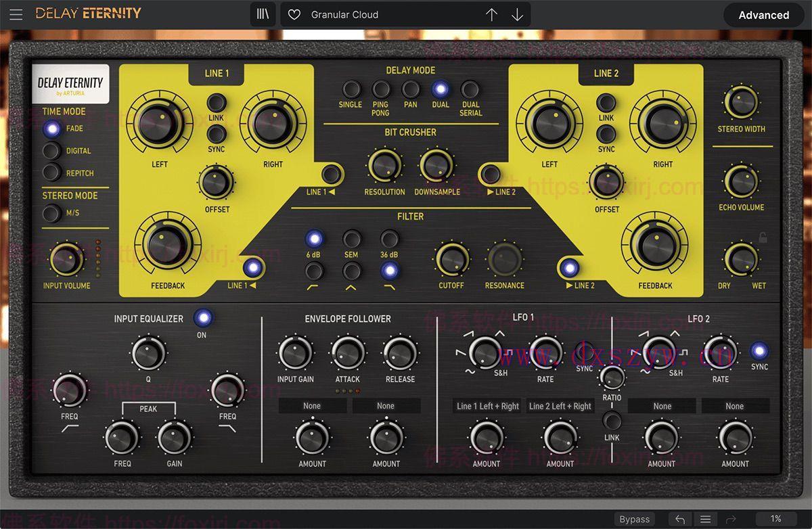Viewport: 812px width, 529px height.
Task: Click the LFO Ratio knob
Action: pos(612,377)
